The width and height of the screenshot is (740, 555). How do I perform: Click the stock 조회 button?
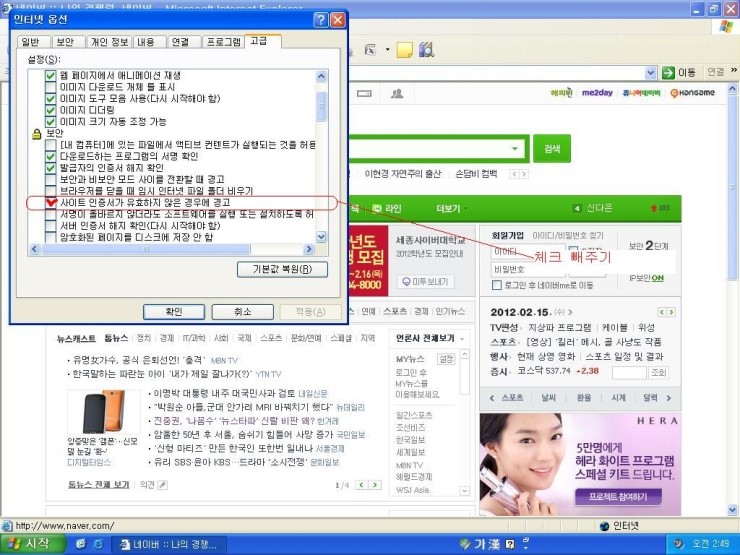pos(658,372)
